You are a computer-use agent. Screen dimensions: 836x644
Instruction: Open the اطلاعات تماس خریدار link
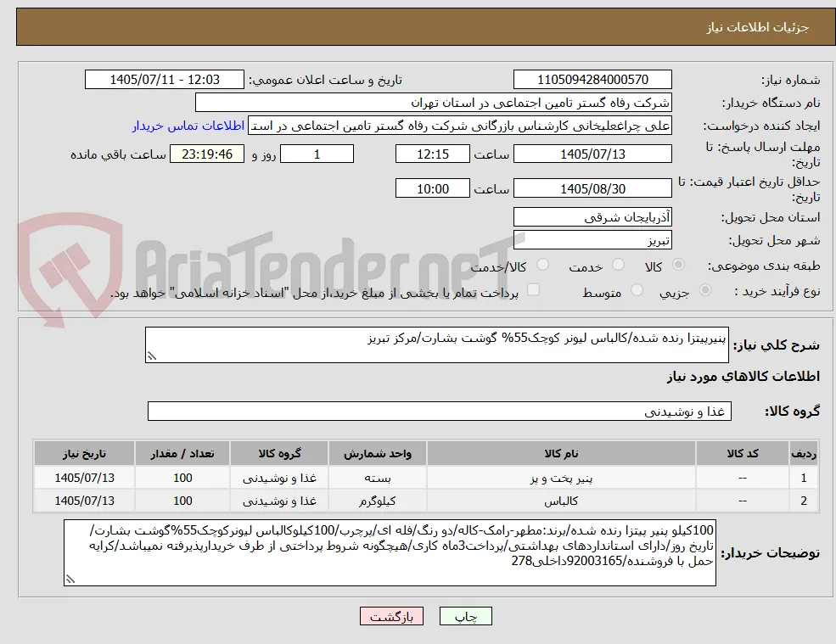(x=188, y=126)
